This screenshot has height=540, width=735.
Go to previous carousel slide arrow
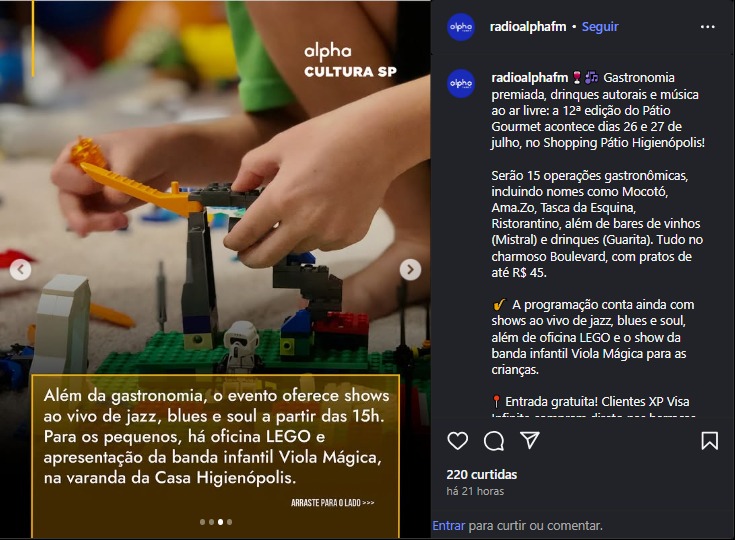(x=21, y=270)
